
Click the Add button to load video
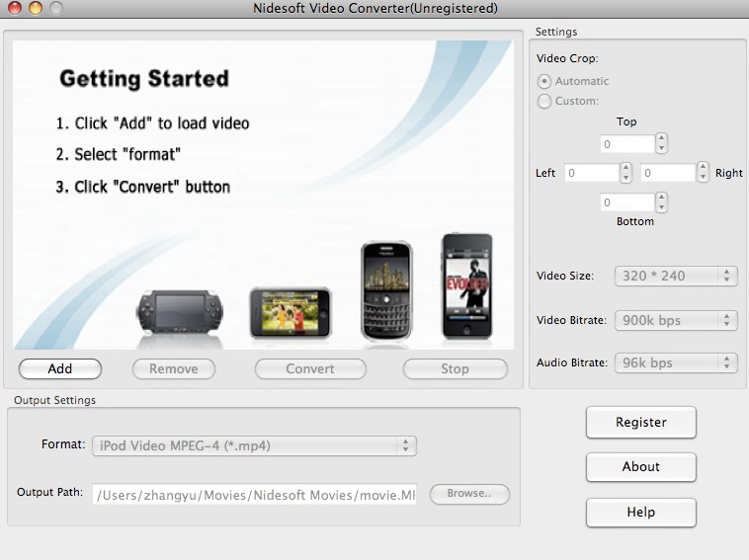[59, 369]
